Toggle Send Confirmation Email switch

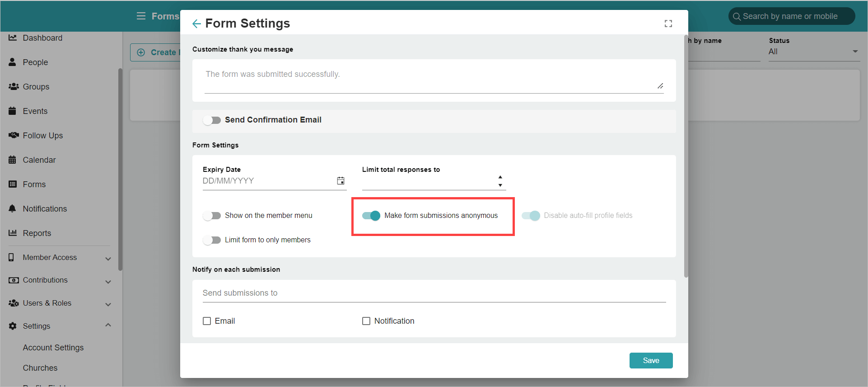point(212,120)
